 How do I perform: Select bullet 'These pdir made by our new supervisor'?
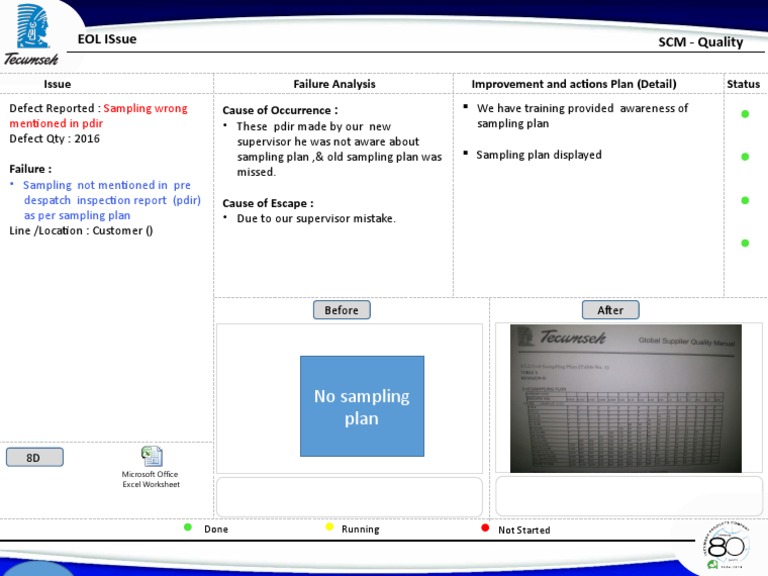[x=339, y=149]
